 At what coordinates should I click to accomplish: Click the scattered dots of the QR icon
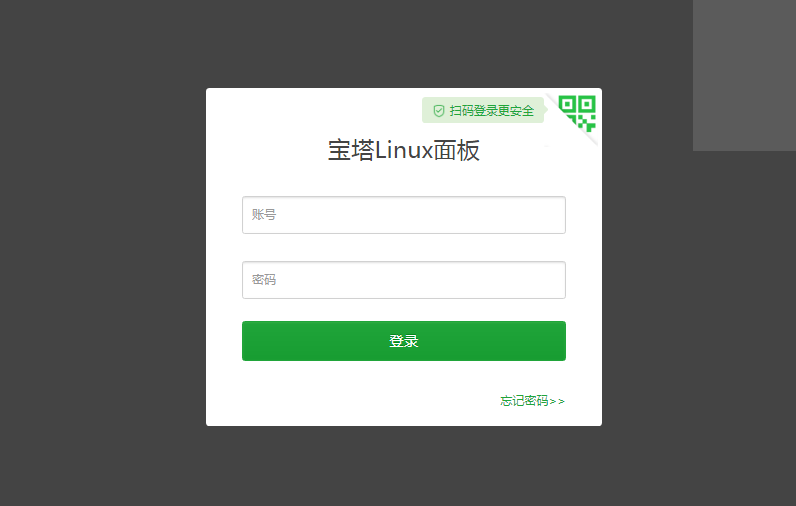[x=586, y=123]
